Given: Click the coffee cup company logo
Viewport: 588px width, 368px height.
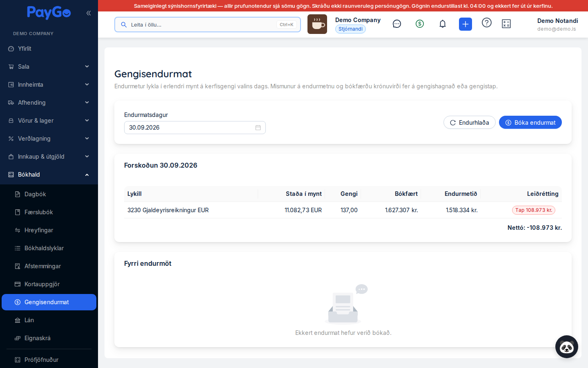Looking at the screenshot, I should coord(317,24).
